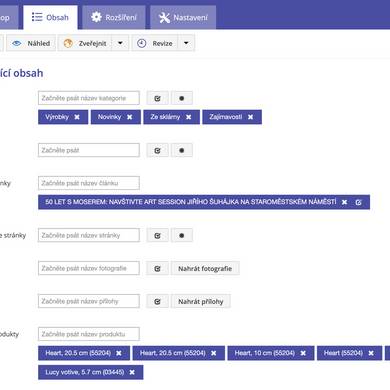Remove the Lucy votive product tag
Image resolution: width=390 pixels, height=390 pixels.
132,372
